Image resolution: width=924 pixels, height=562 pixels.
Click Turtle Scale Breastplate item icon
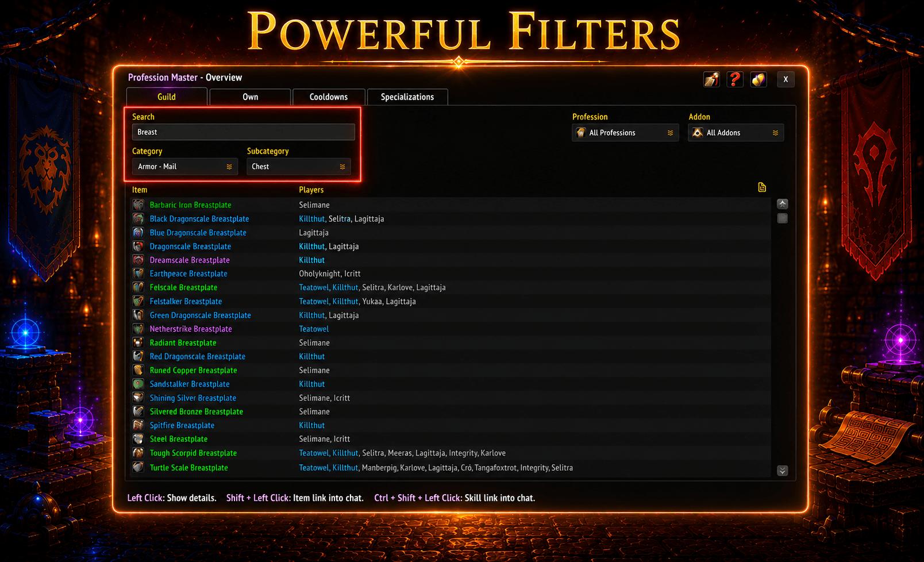click(x=138, y=467)
